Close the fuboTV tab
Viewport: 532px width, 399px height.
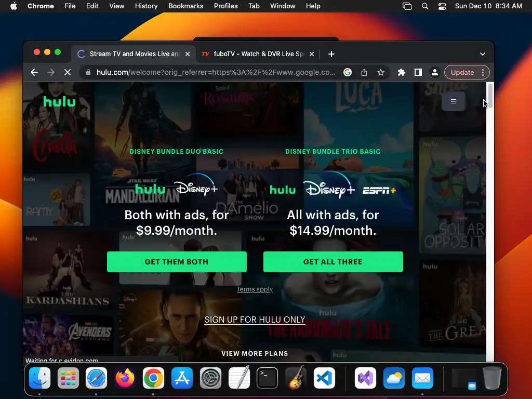[x=312, y=54]
